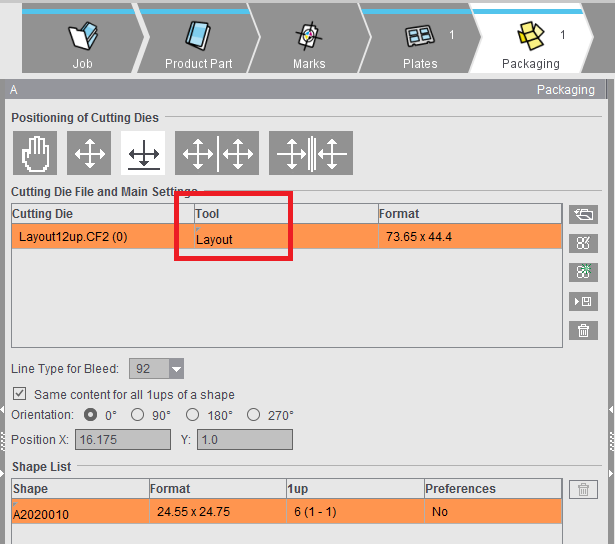
Task: Select the Layout12up.CF2 cutting die row
Action: pos(100,237)
